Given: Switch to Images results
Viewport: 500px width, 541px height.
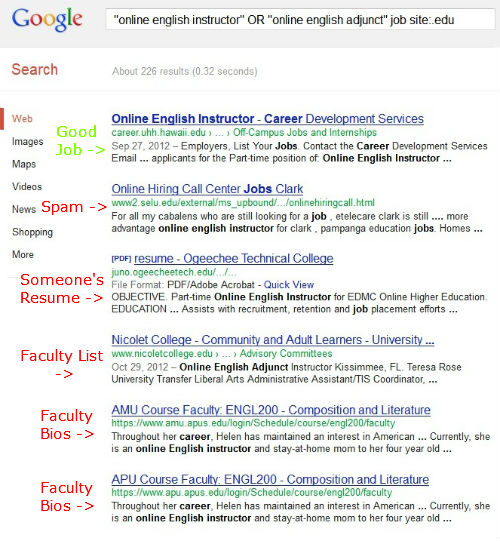Looking at the screenshot, I should [x=28, y=141].
